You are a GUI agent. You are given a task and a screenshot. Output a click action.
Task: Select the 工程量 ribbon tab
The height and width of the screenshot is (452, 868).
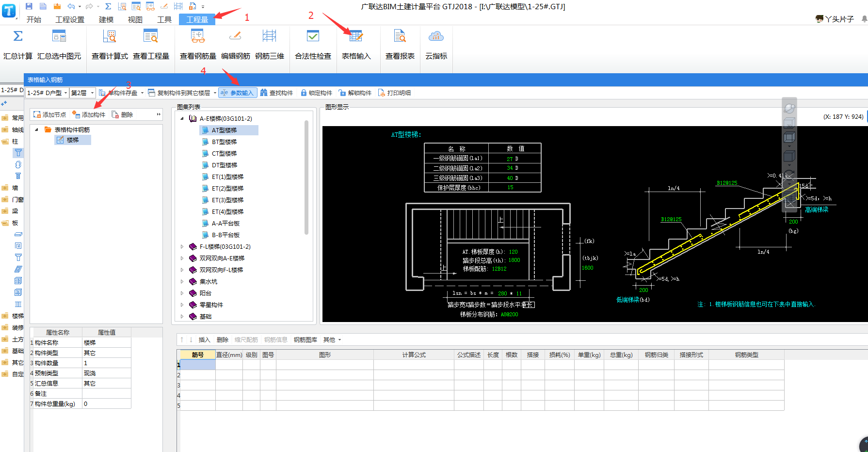coord(197,19)
